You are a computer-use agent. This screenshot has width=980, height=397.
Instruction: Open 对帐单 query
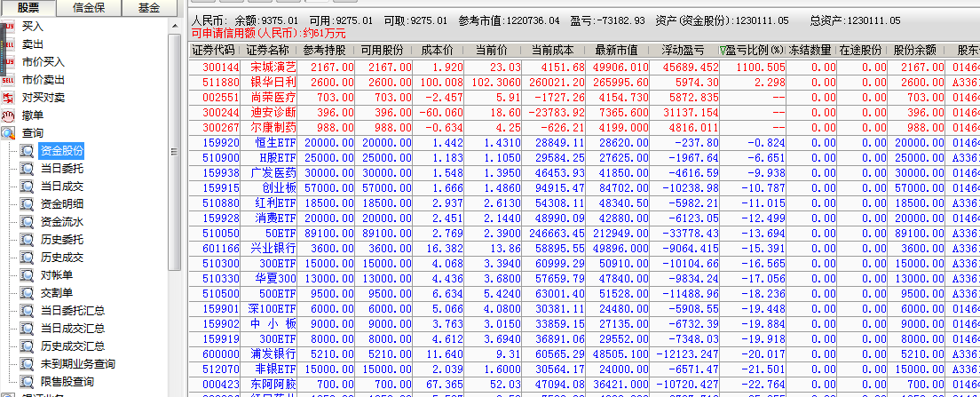pyautogui.click(x=56, y=275)
